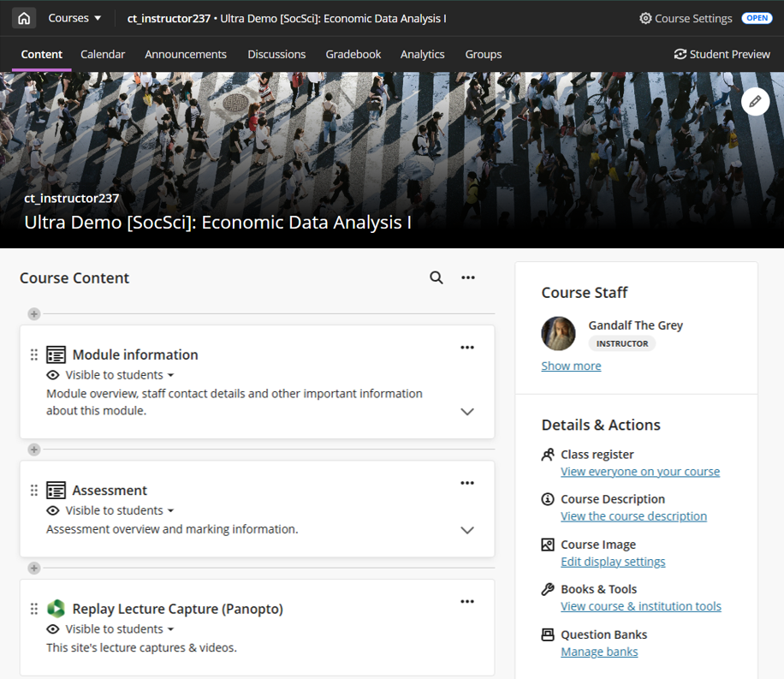Image resolution: width=784 pixels, height=679 pixels.
Task: Expand the Assessment folder chevron
Action: (x=467, y=530)
